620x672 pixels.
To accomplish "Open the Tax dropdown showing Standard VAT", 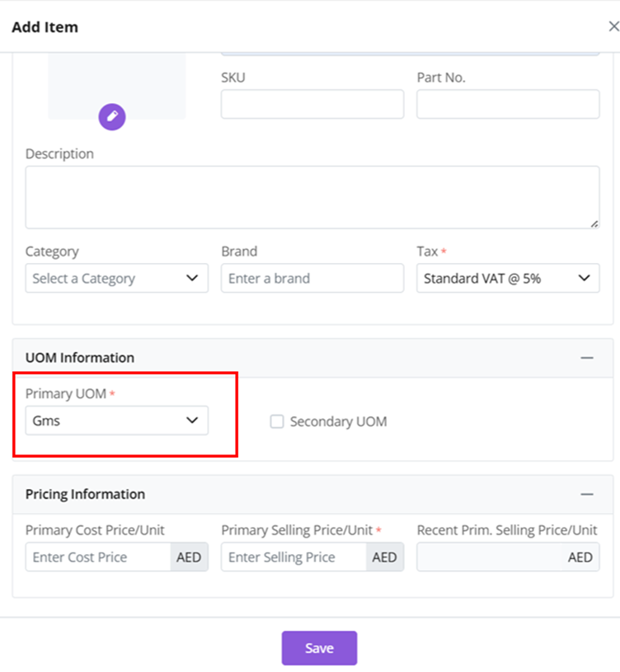I will [x=507, y=279].
